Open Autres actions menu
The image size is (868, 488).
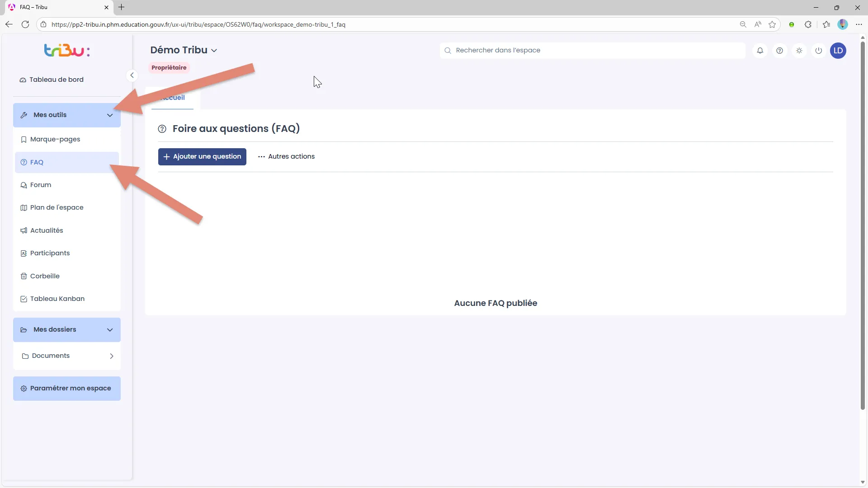click(286, 157)
